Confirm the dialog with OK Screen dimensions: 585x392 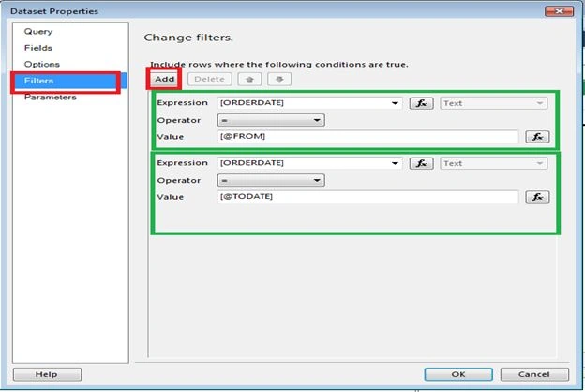[458, 374]
